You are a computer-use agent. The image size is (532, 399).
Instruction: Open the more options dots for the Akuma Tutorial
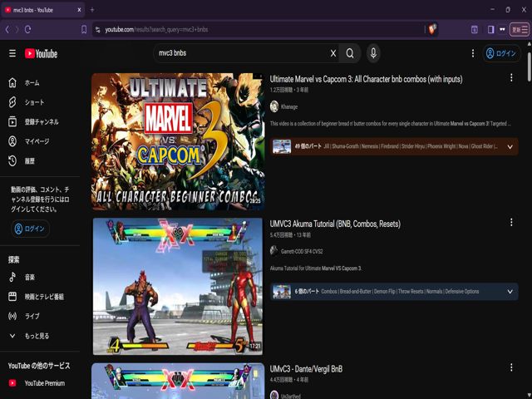click(511, 222)
